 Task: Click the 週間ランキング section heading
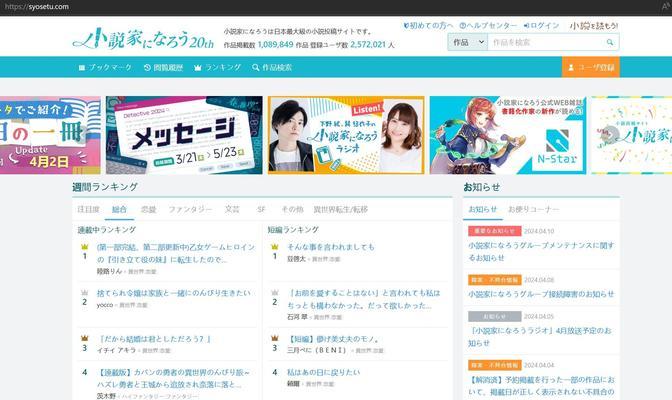point(105,187)
